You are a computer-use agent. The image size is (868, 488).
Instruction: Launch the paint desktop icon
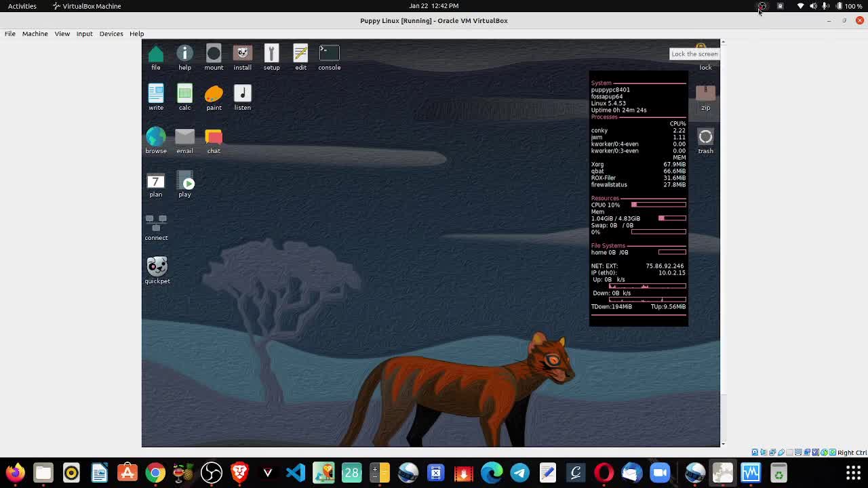click(214, 98)
